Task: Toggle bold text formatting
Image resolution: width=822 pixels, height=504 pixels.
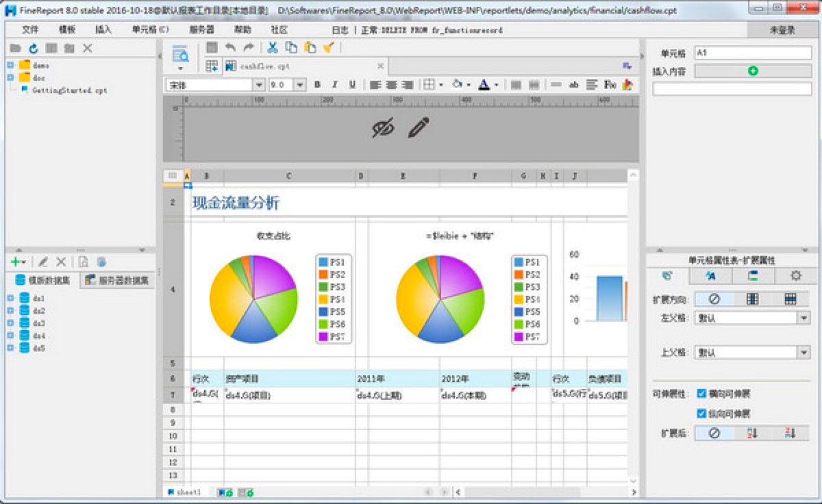Action: [x=317, y=85]
